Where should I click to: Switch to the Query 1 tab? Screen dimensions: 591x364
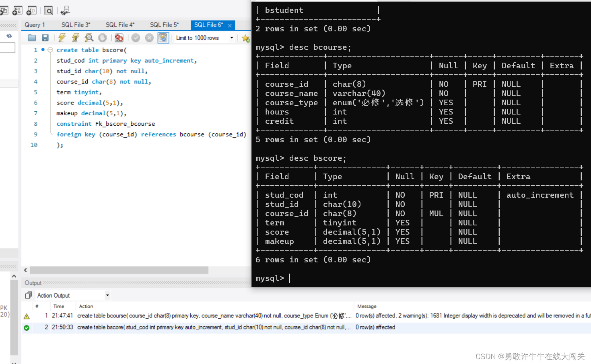point(35,25)
